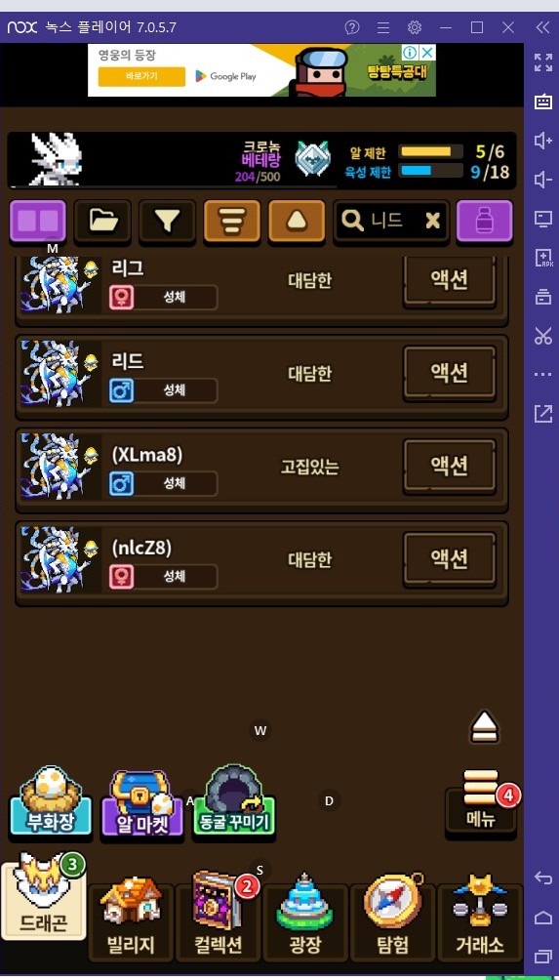The image size is (559, 980).
Task: Open the 알 마켓 egg market chest
Action: [x=141, y=803]
